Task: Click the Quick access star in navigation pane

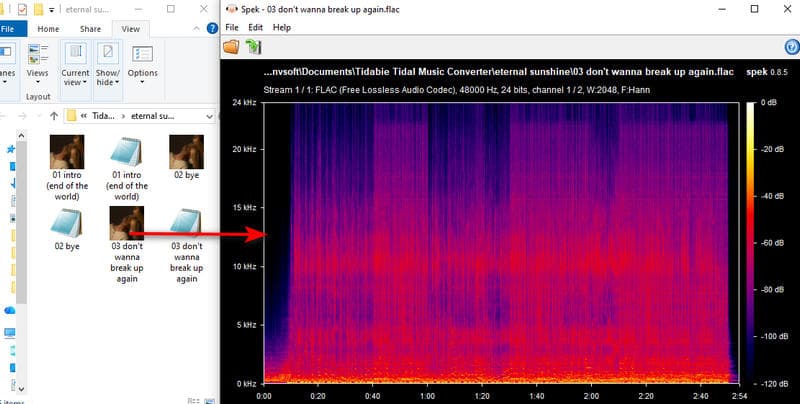Action: click(10, 149)
